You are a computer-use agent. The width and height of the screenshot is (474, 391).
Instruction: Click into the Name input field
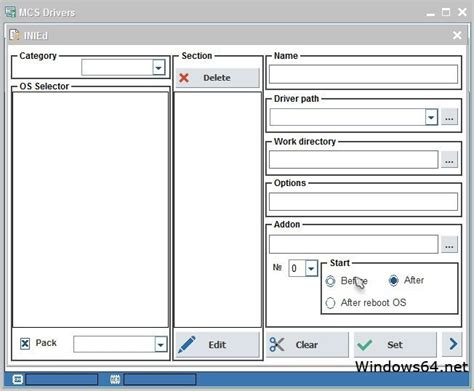(363, 74)
